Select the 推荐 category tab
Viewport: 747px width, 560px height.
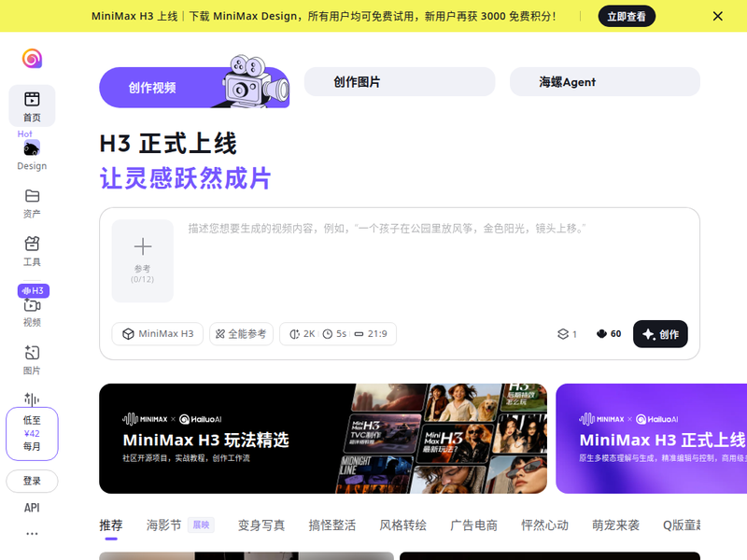pos(111,525)
